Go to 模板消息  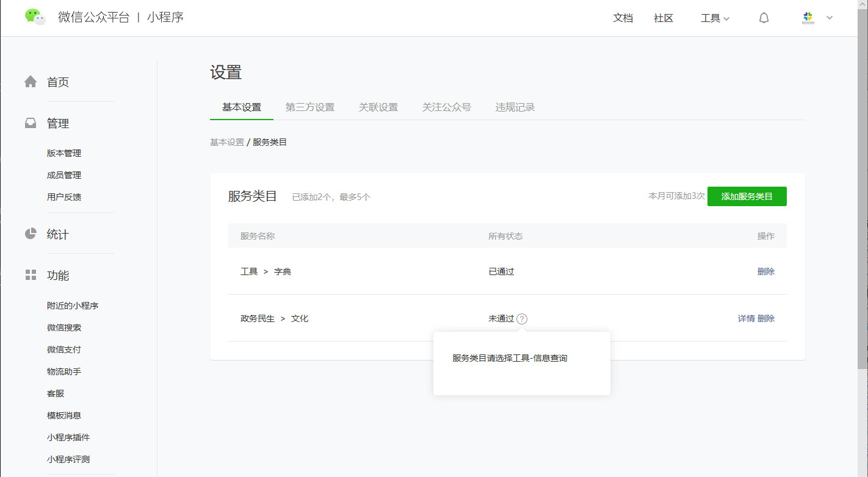pos(64,415)
